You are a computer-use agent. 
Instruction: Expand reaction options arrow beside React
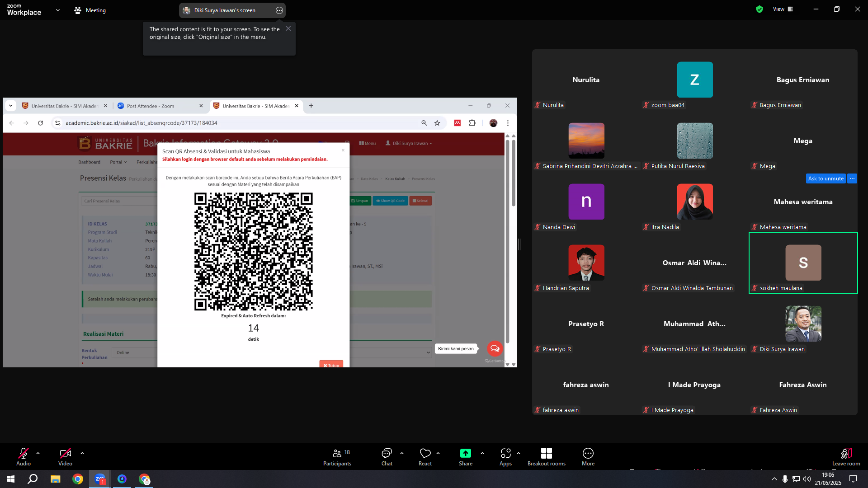(438, 453)
